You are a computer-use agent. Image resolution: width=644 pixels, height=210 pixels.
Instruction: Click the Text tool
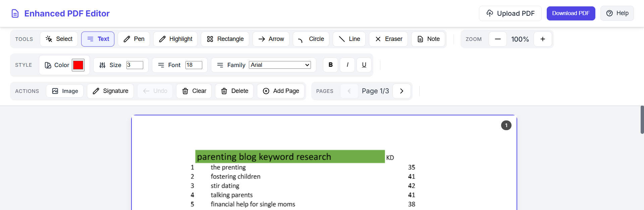click(x=98, y=39)
